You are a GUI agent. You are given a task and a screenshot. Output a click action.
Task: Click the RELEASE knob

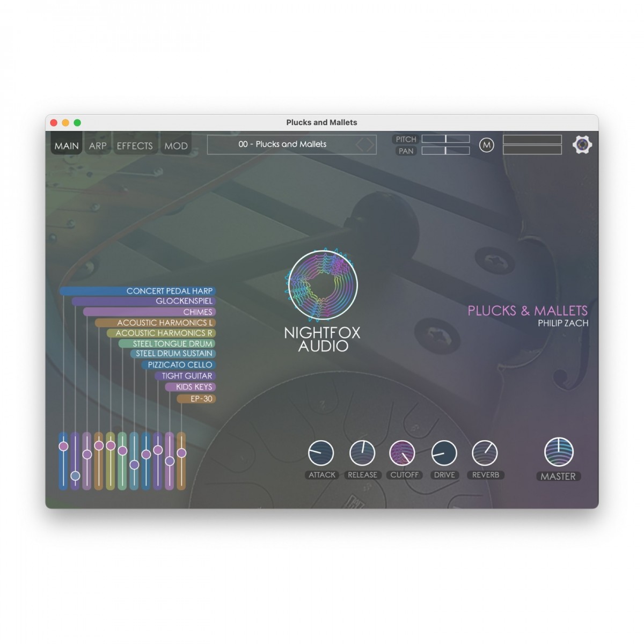[x=362, y=453]
